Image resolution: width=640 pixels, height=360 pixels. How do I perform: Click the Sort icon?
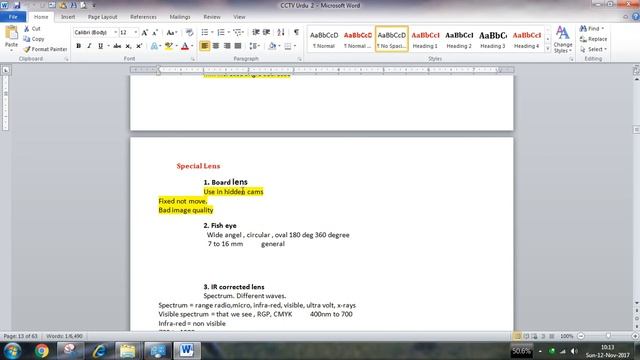281,32
